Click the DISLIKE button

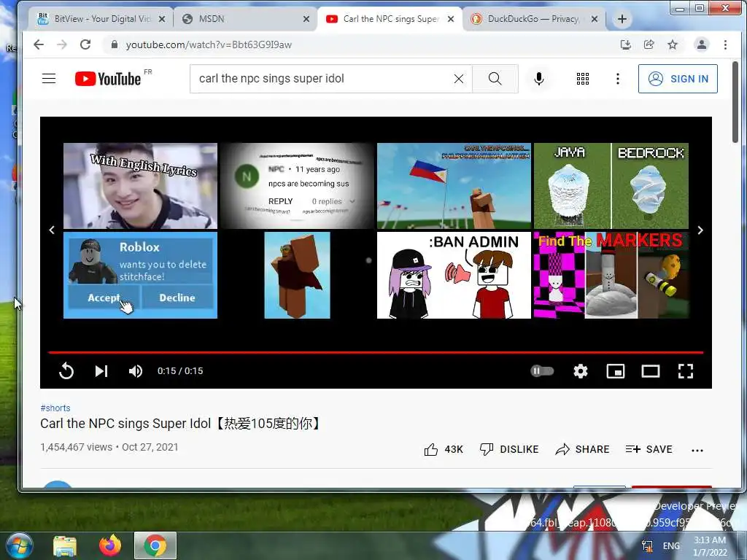pyautogui.click(x=508, y=449)
